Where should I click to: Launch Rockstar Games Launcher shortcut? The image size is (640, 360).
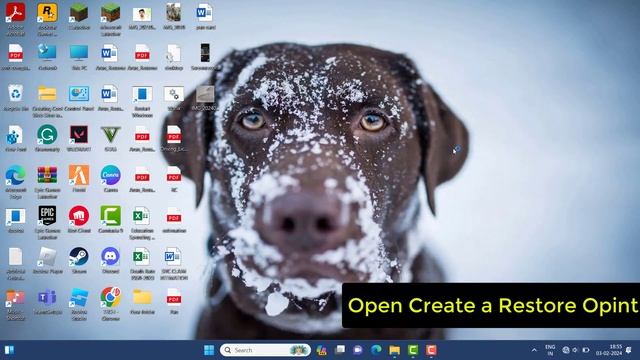tap(47, 13)
